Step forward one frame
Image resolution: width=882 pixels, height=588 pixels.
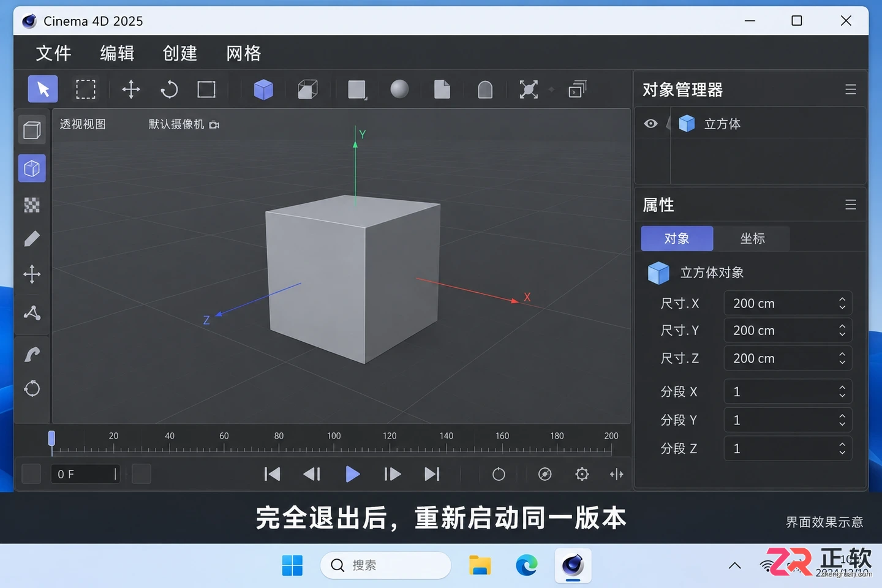coord(392,474)
